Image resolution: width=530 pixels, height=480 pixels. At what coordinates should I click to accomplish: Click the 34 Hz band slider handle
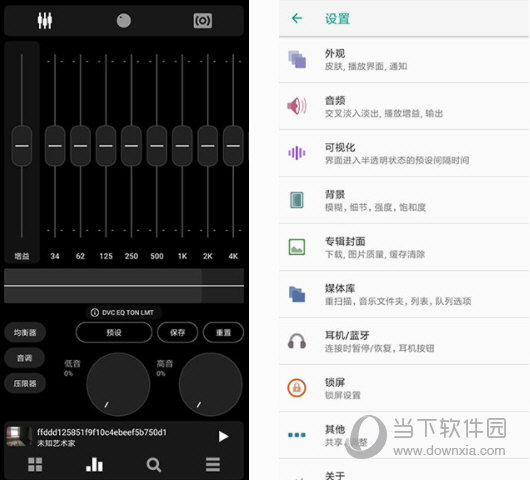click(55, 146)
